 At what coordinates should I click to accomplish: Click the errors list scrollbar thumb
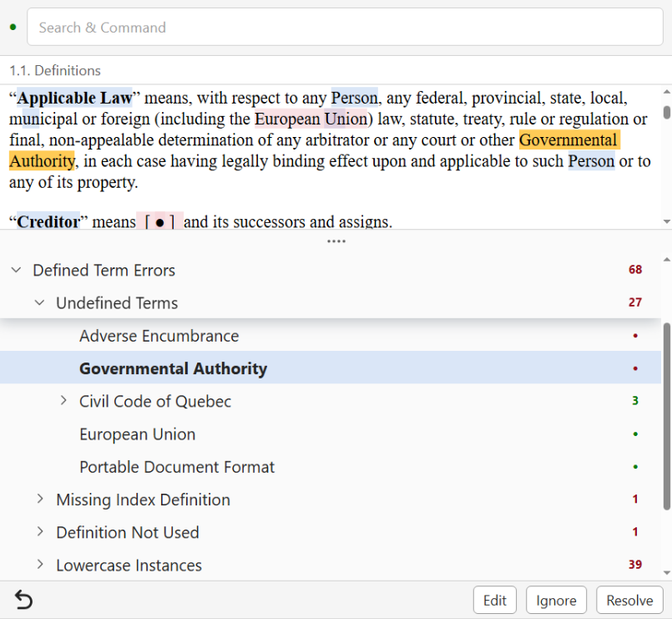pos(667,416)
